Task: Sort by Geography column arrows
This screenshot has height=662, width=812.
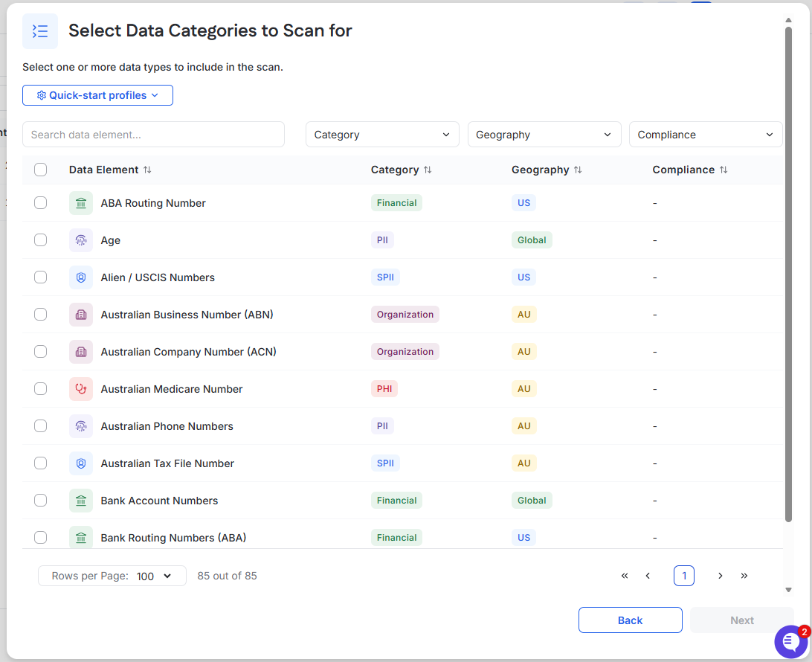Action: pos(578,170)
